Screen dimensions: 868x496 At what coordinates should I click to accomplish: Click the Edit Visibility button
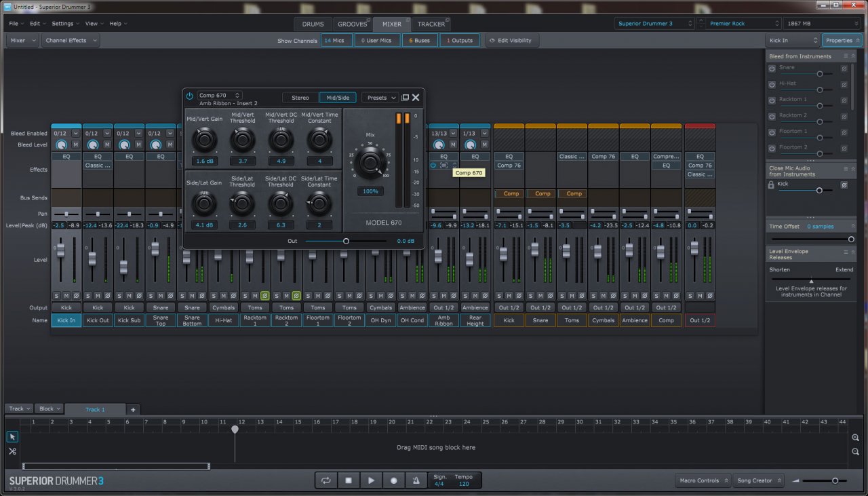(x=512, y=41)
